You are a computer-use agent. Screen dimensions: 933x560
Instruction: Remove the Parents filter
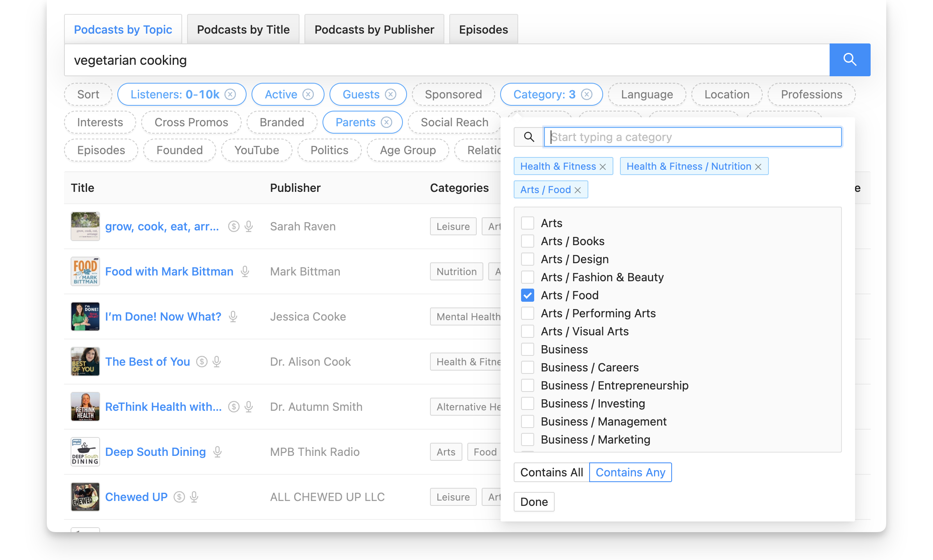pos(386,123)
